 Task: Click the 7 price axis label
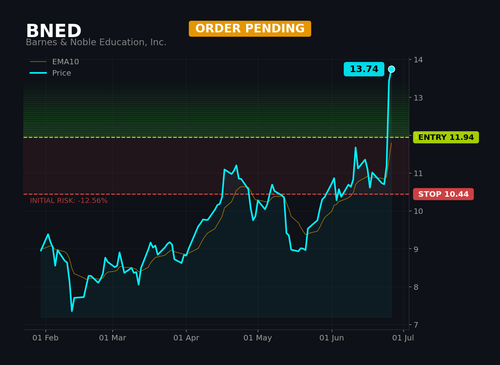416,325
